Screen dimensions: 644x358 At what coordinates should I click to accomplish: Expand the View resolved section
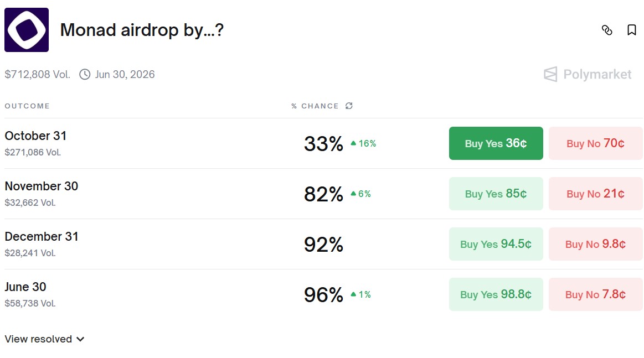tap(44, 339)
